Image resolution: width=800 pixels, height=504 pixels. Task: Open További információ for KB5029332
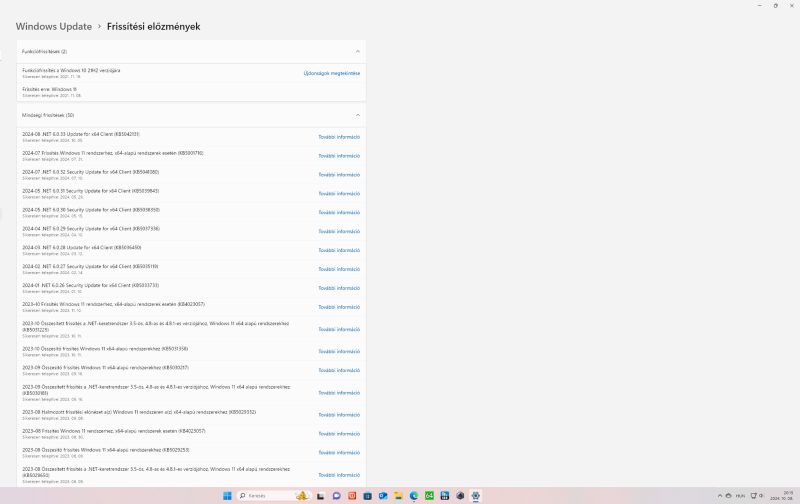[339, 415]
